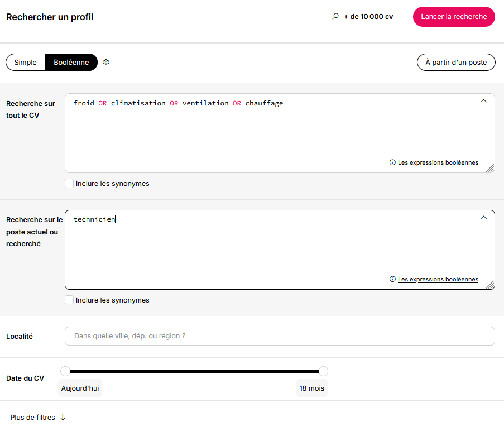
Task: Click the gear settings icon beside Booléenne
Action: point(106,63)
